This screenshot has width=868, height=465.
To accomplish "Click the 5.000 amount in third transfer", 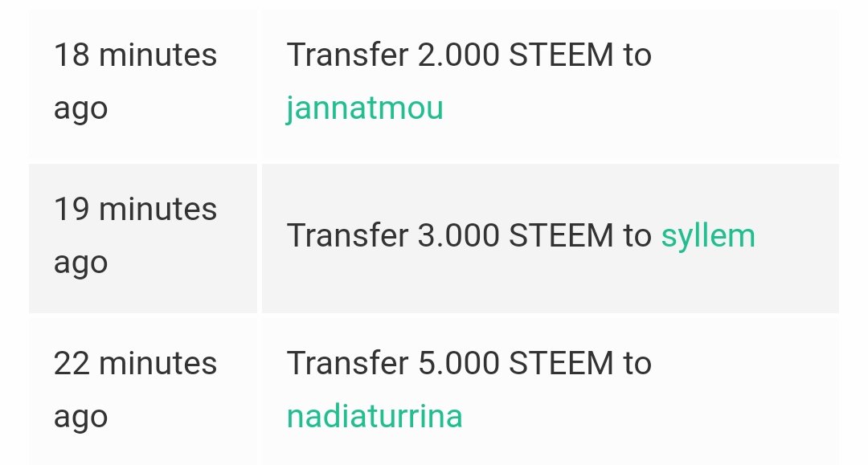I will [458, 363].
